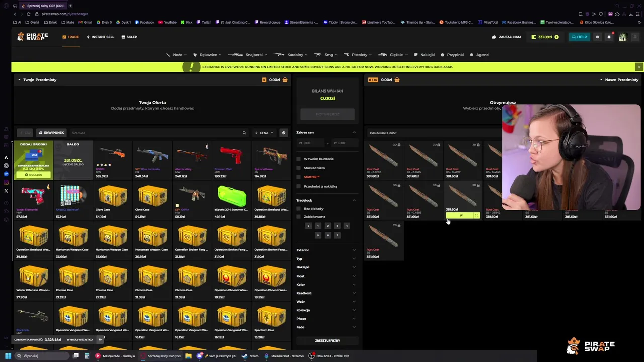Click the HELP button
Screen dimensions: 644x362
click(579, 37)
